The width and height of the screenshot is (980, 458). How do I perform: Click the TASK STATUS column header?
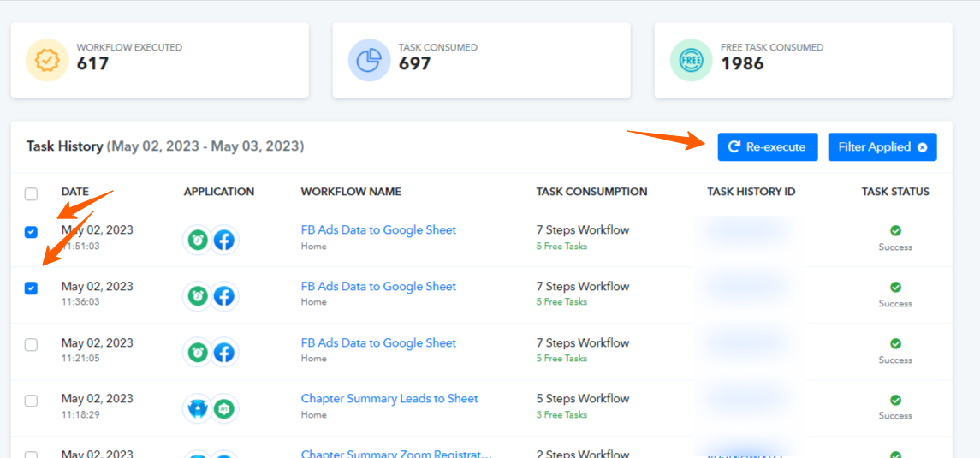[895, 192]
